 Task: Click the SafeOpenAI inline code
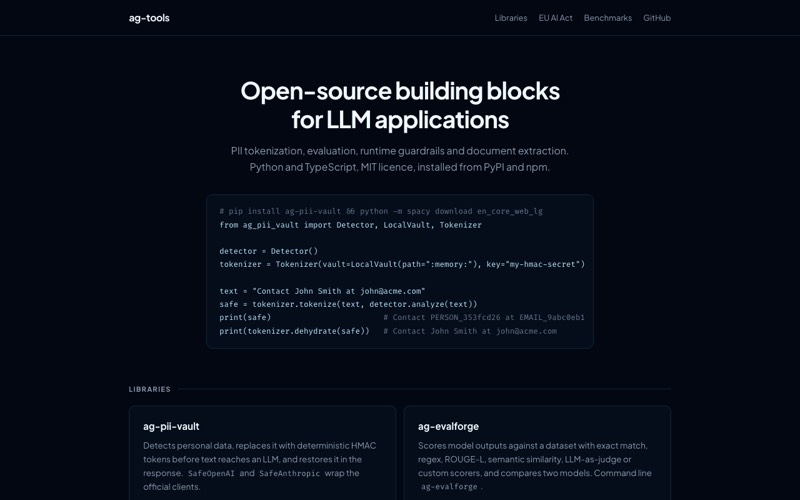click(x=211, y=473)
